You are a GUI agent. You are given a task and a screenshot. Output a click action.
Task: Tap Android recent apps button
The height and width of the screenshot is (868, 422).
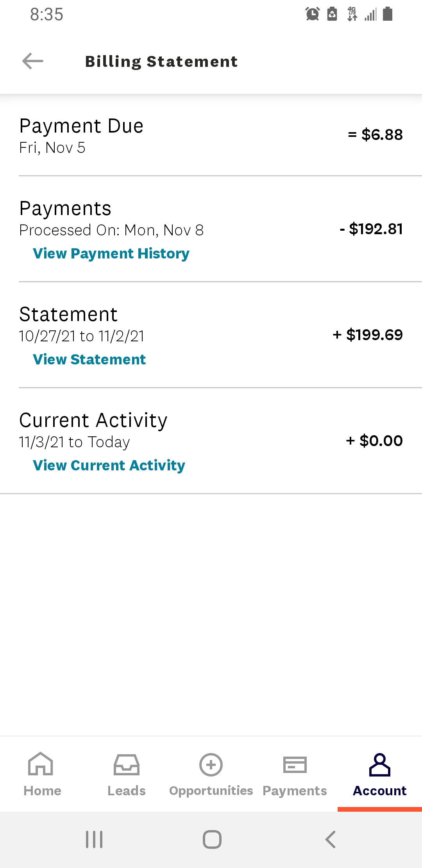click(94, 839)
